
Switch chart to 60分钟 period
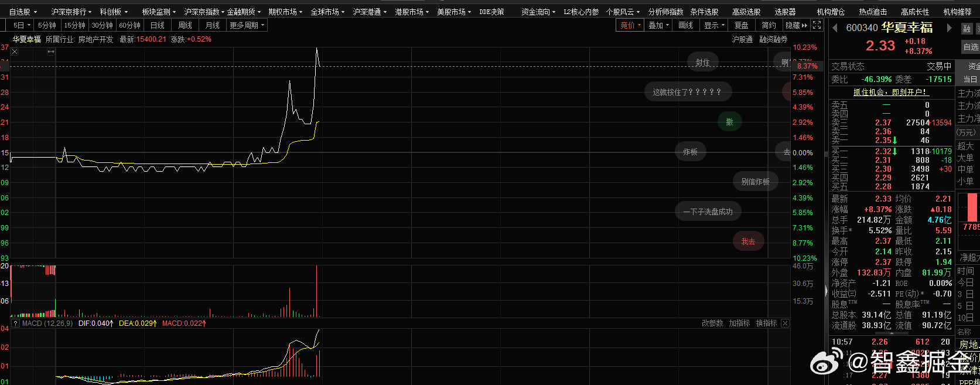point(129,25)
